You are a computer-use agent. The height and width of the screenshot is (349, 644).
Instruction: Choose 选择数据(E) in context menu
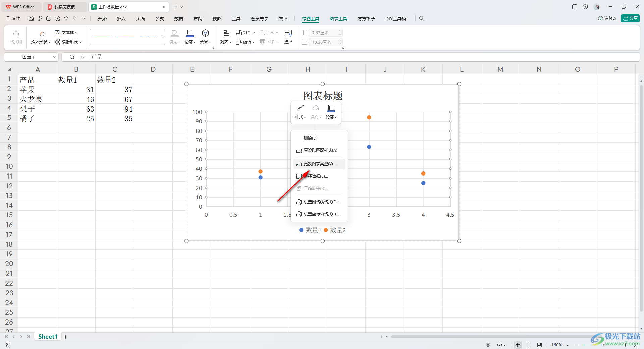click(320, 176)
